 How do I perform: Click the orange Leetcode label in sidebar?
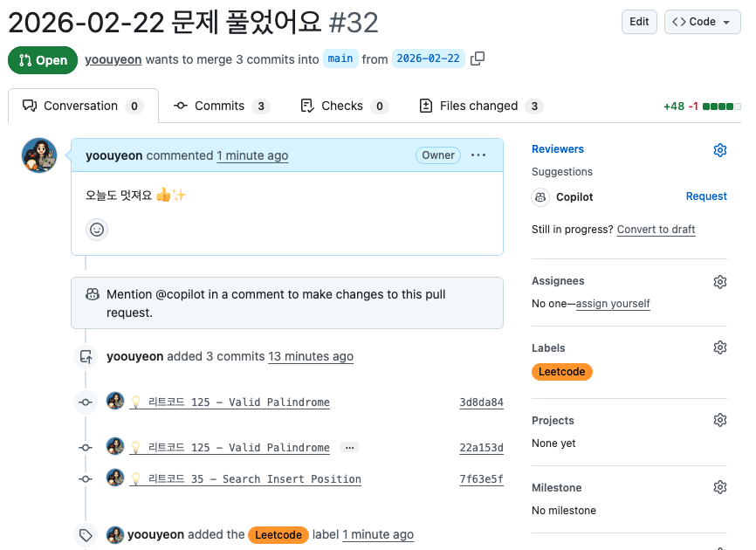[562, 372]
